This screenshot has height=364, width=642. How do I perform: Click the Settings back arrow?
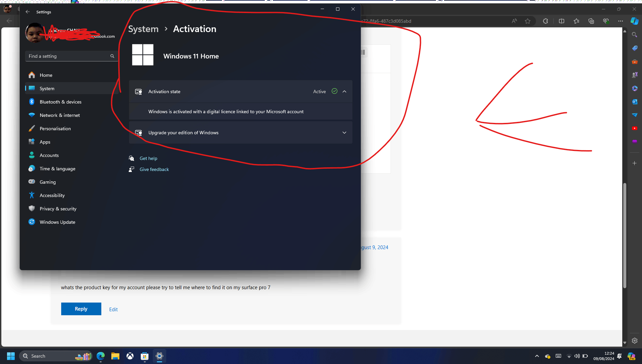coord(28,12)
